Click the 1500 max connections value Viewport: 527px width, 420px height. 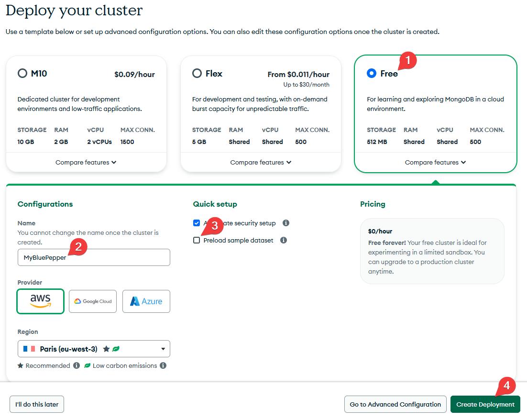127,142
